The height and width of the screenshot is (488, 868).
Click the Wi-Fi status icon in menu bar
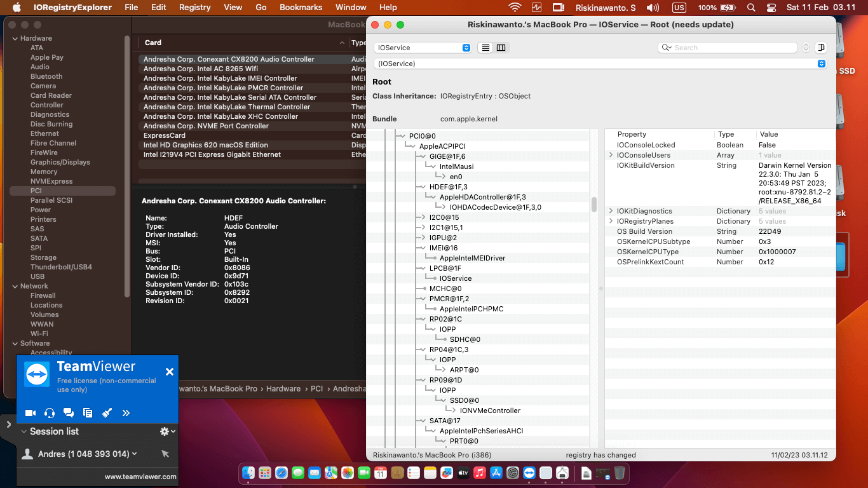click(x=515, y=8)
